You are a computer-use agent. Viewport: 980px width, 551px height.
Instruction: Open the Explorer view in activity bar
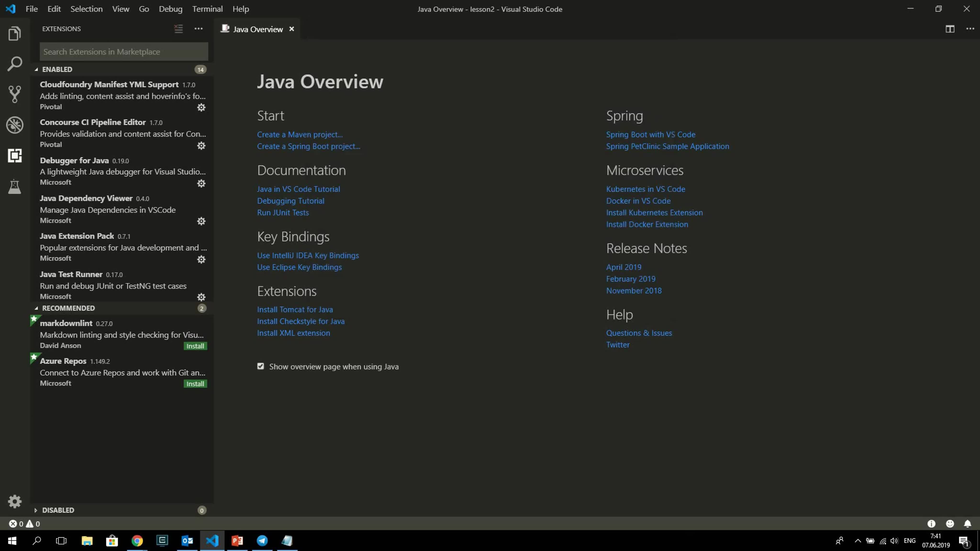coord(14,34)
